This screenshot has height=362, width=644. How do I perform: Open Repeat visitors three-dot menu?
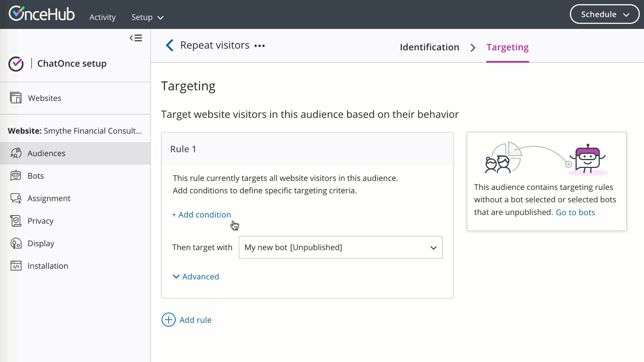coord(259,46)
